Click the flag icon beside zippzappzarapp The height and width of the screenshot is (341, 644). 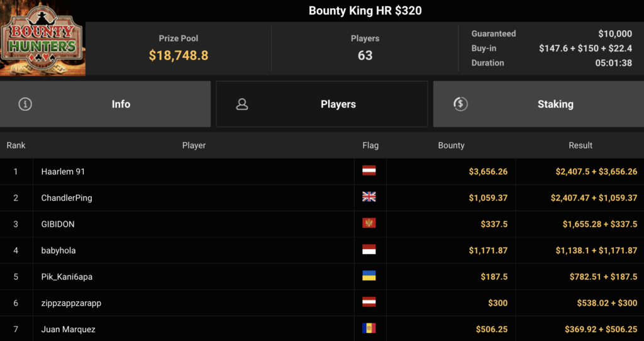point(369,303)
